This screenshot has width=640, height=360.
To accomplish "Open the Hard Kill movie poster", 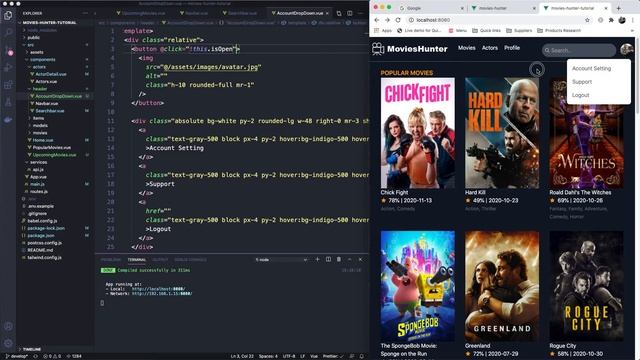I will coord(502,133).
